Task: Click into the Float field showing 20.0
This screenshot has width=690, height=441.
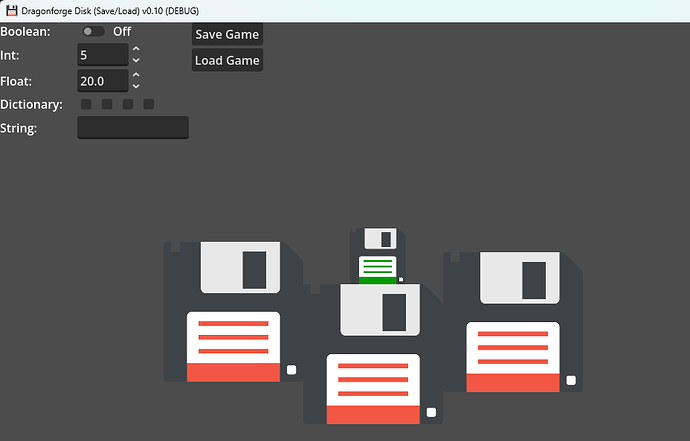Action: (x=103, y=81)
